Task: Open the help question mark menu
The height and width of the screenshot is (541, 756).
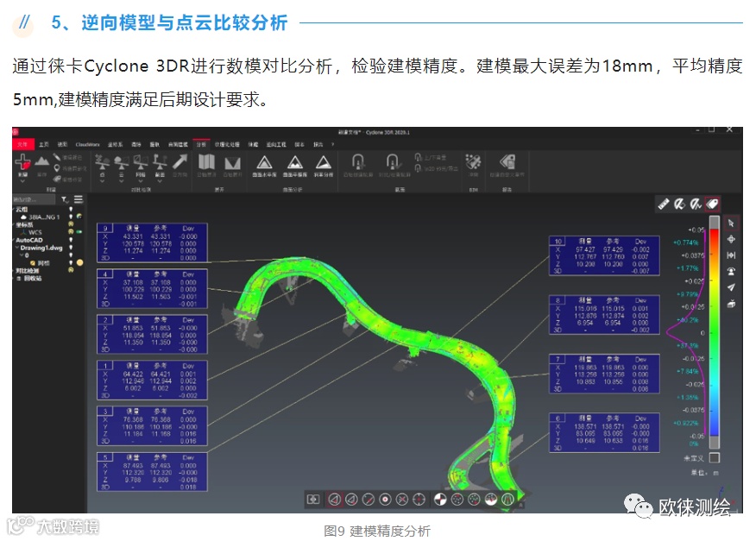Action: pyautogui.click(x=332, y=144)
